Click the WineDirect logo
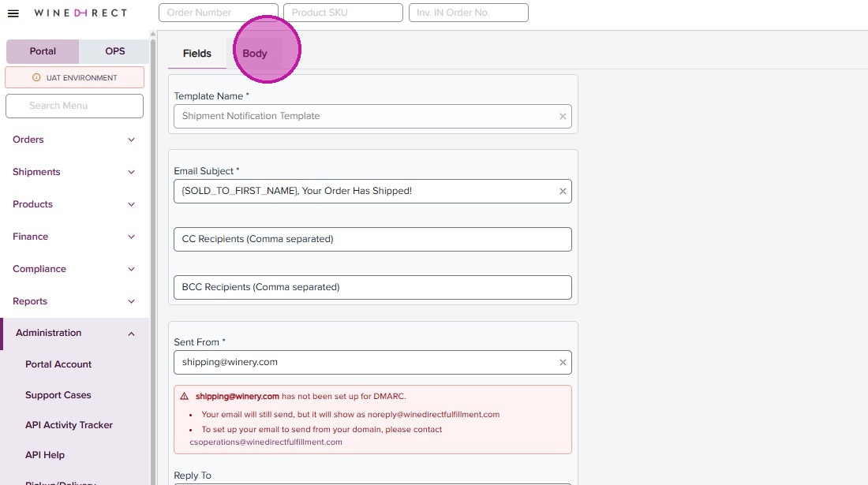Image resolution: width=868 pixels, height=485 pixels. [80, 13]
